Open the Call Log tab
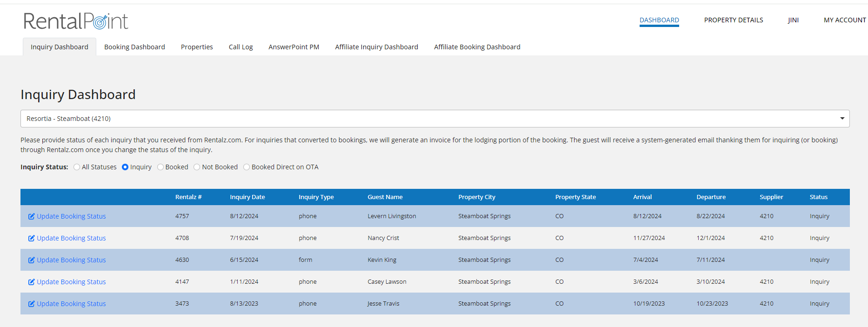This screenshot has height=327, width=868. tap(240, 47)
